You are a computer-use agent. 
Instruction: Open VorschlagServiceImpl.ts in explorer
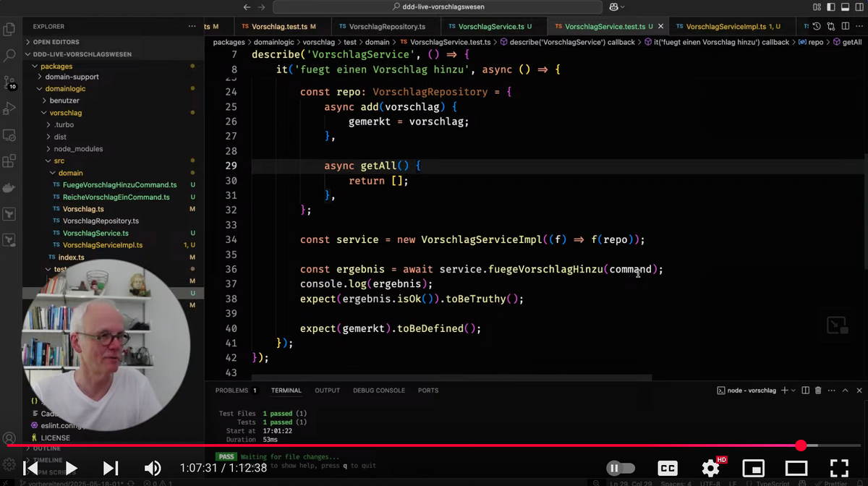click(x=103, y=245)
